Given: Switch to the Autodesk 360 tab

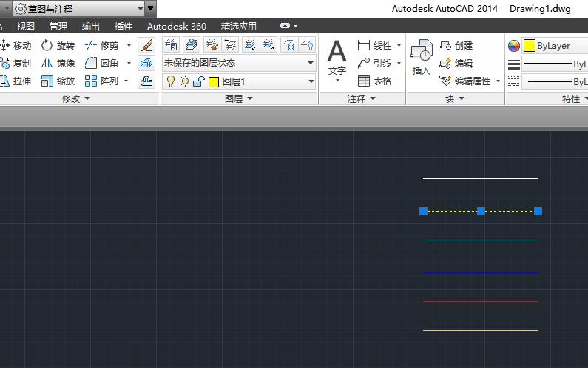Looking at the screenshot, I should (177, 26).
